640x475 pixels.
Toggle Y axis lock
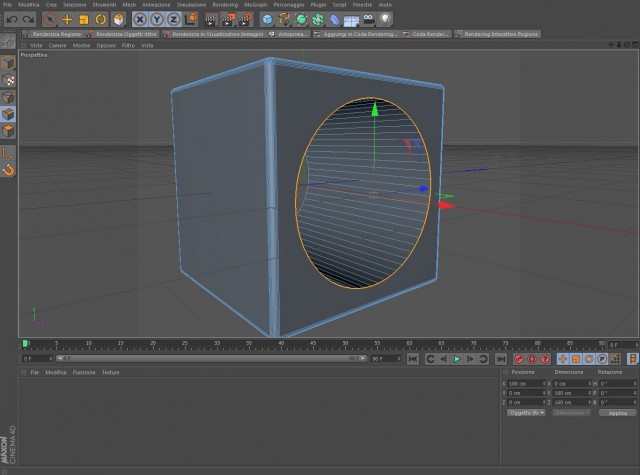(x=157, y=19)
